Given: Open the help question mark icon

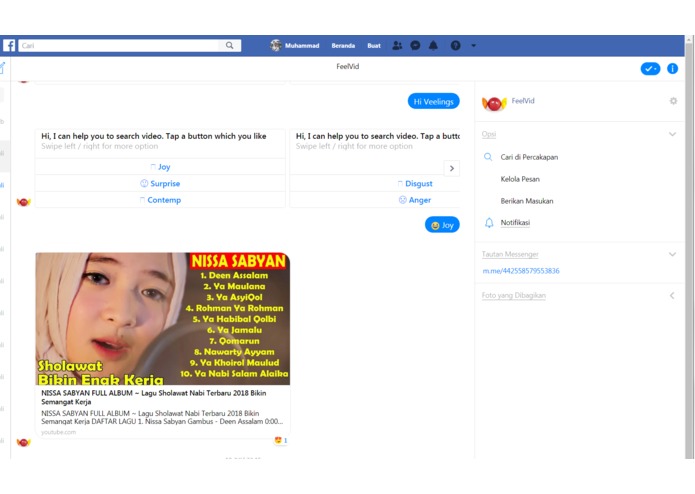Looking at the screenshot, I should coord(455,45).
